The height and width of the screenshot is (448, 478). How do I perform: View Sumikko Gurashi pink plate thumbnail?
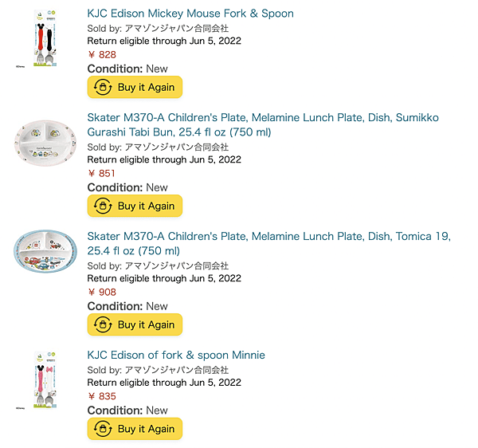(x=45, y=143)
